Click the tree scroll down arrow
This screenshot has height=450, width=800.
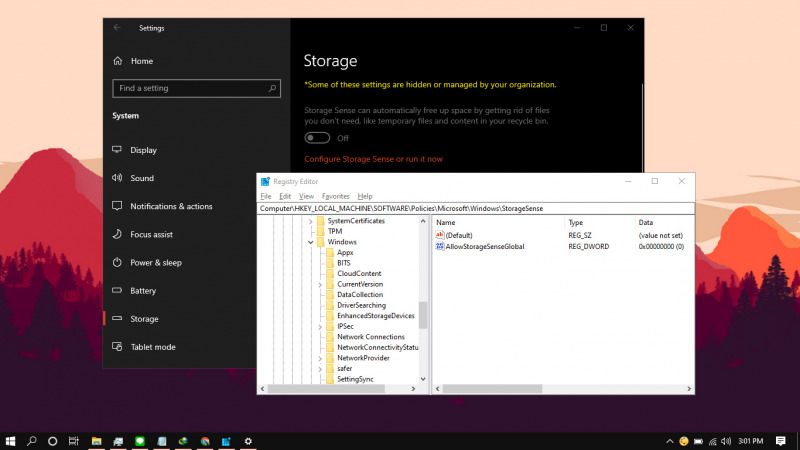tap(423, 379)
